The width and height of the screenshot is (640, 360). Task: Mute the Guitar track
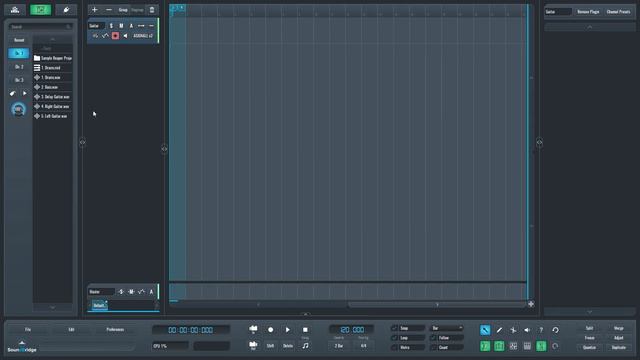click(121, 26)
